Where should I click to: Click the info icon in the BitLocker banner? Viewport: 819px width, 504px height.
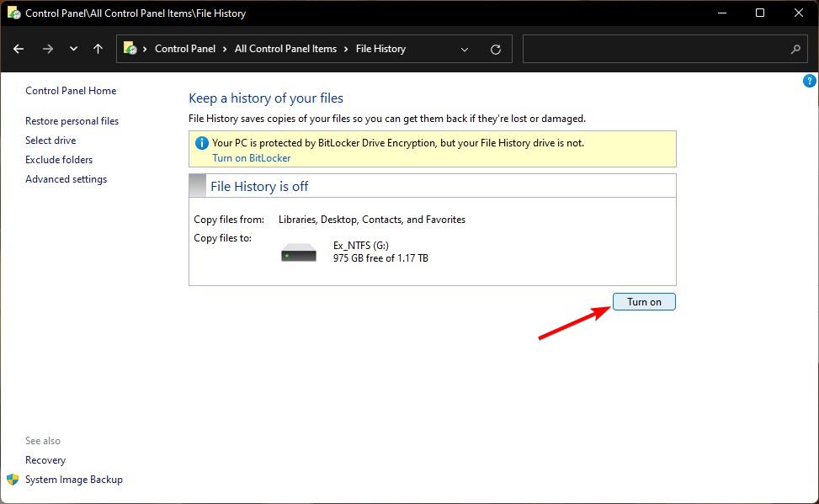click(201, 142)
